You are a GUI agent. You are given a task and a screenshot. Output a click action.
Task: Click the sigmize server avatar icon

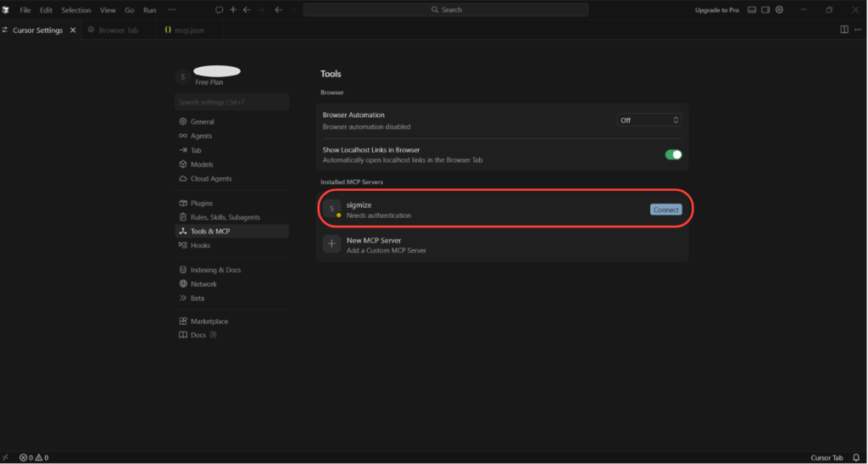[x=331, y=209]
